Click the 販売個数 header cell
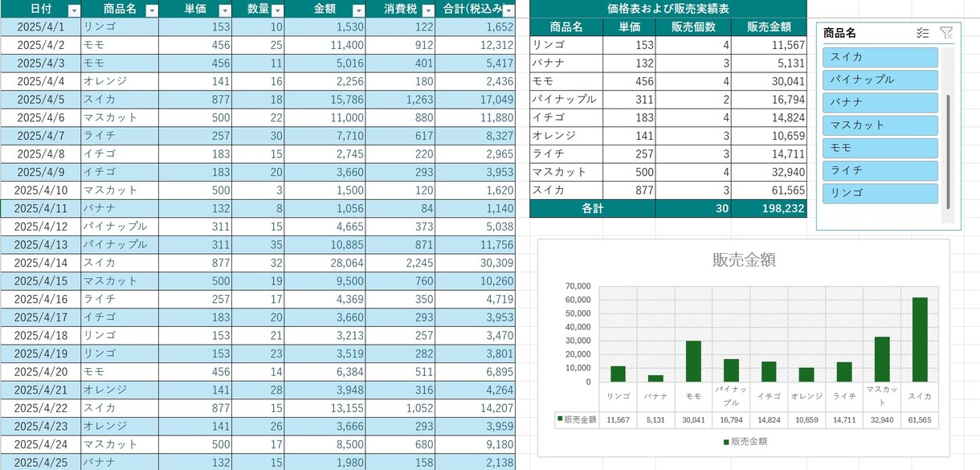The image size is (980, 470). 693,27
